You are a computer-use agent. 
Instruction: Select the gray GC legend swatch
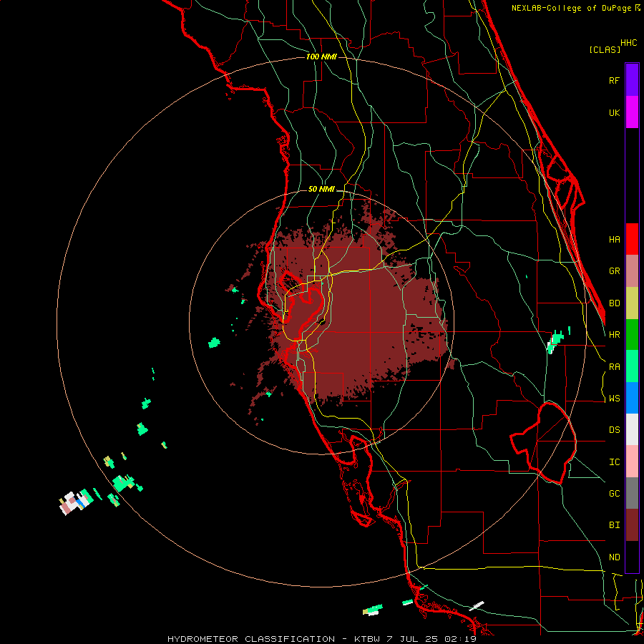(x=632, y=493)
